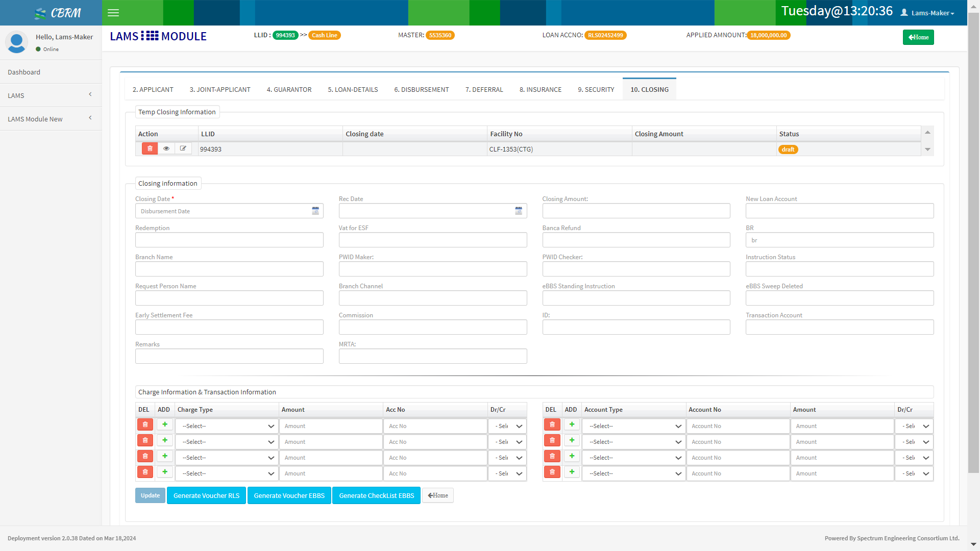Click the hamburger menu icon in header
This screenshot has width=980, height=551.
coord(113,13)
